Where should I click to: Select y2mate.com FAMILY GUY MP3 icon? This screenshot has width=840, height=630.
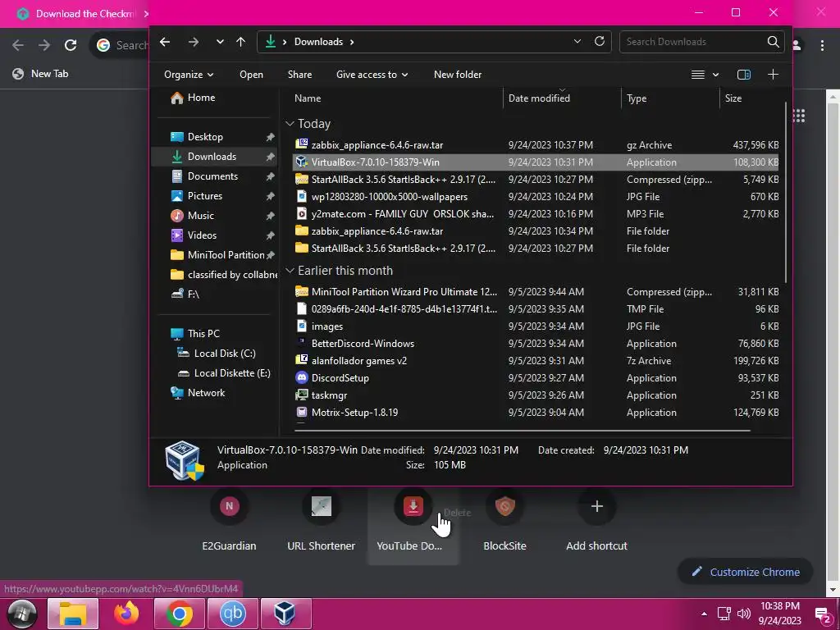click(x=302, y=213)
